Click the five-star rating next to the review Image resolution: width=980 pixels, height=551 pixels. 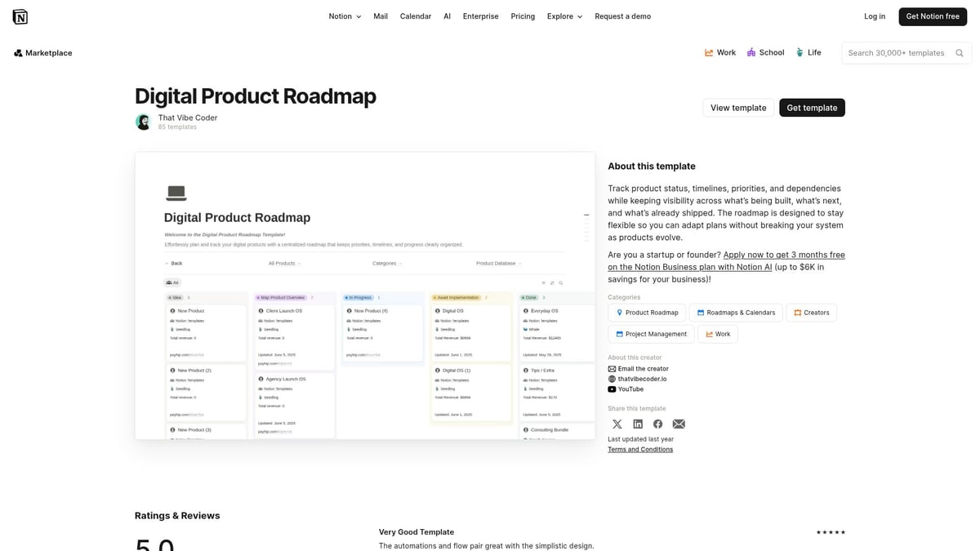[x=831, y=531]
